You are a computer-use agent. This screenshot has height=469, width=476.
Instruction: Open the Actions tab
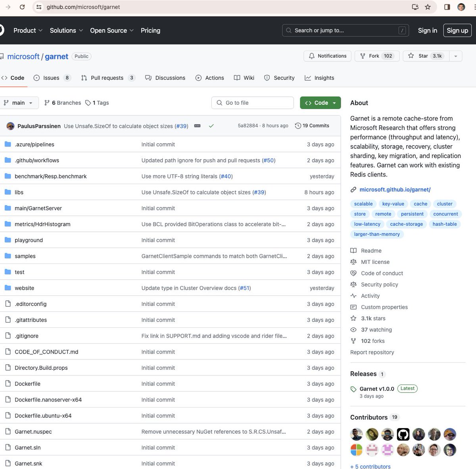[x=210, y=78]
